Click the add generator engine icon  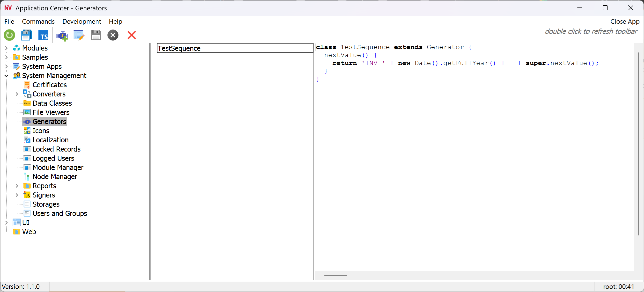[x=62, y=35]
